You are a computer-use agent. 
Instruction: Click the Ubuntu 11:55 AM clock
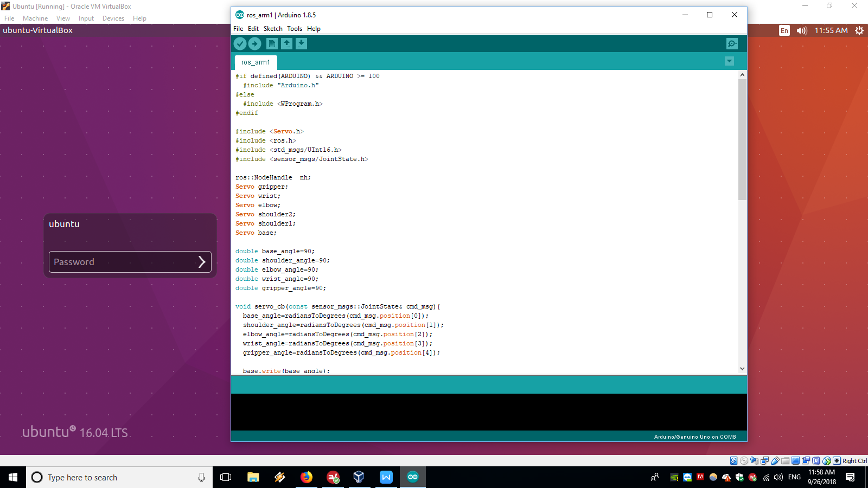pos(831,30)
